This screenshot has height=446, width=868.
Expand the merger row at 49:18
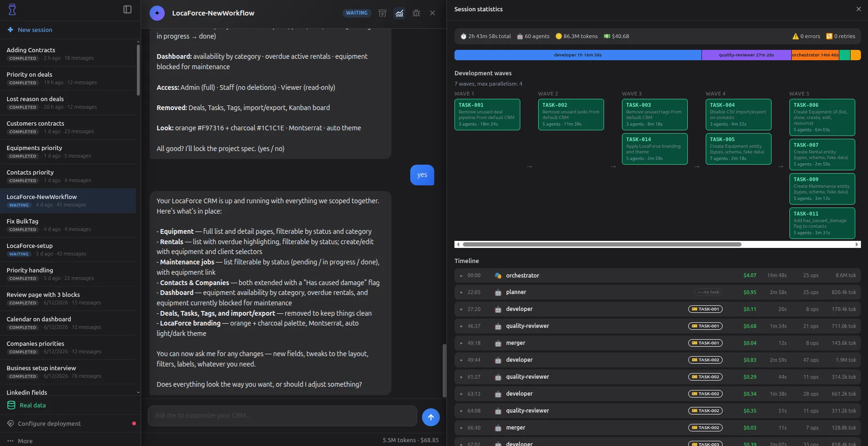(462, 343)
